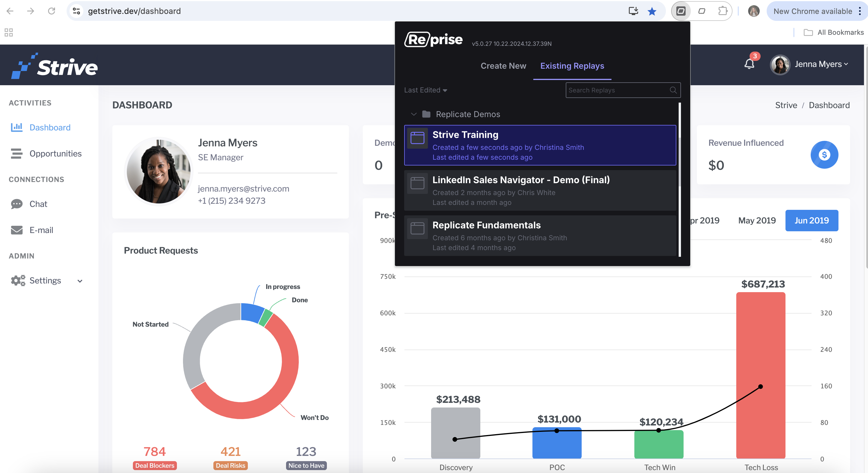
Task: Click the Strive logo
Action: click(54, 66)
